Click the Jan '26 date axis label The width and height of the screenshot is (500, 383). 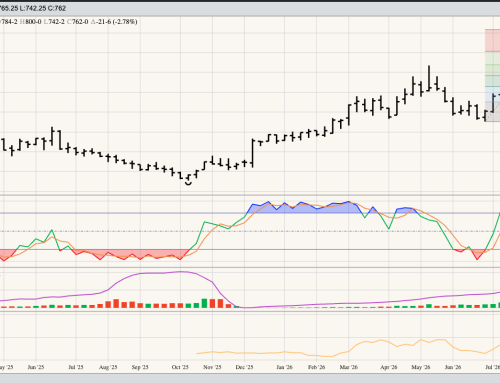coord(284,367)
